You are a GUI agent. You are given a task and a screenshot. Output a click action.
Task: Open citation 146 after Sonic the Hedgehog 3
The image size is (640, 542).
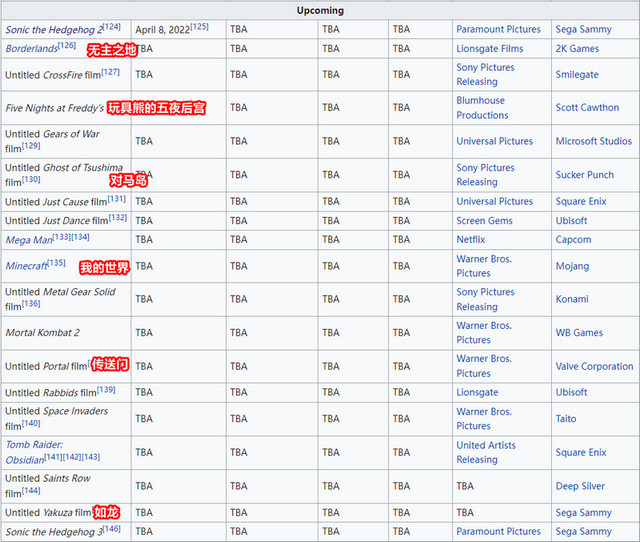tap(111, 529)
